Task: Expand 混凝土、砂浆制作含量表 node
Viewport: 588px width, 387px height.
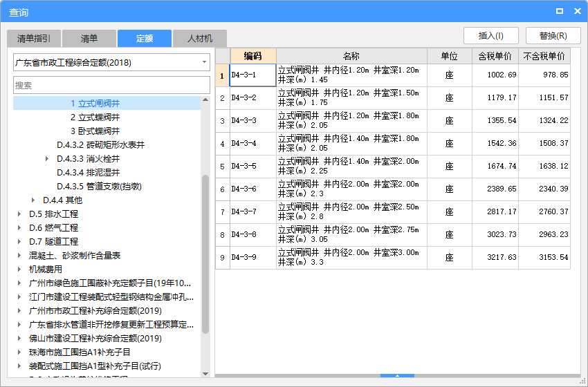Action: pos(19,256)
